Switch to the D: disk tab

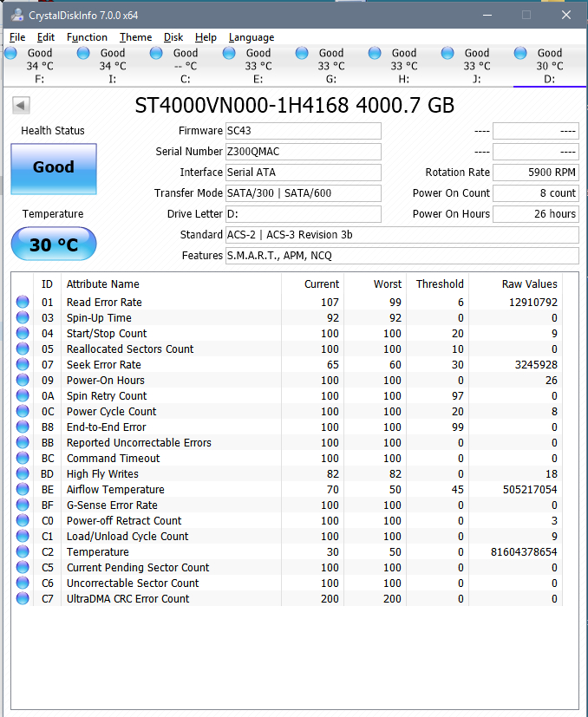[550, 66]
